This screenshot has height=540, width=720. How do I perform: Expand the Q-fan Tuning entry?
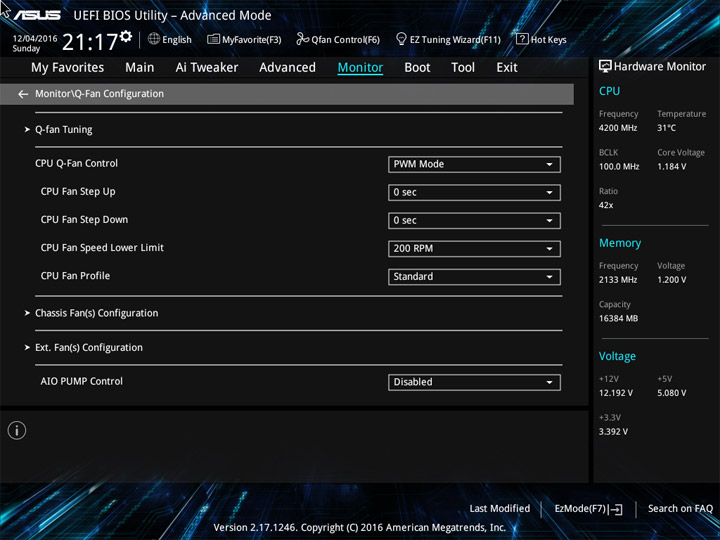coord(63,130)
